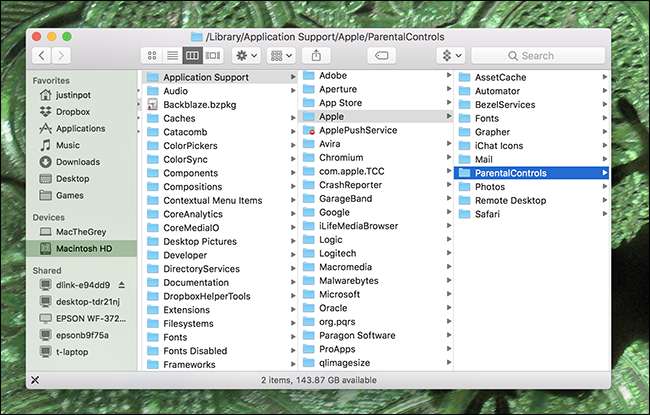Expand Google folder arrow
650x415 pixels.
click(449, 212)
